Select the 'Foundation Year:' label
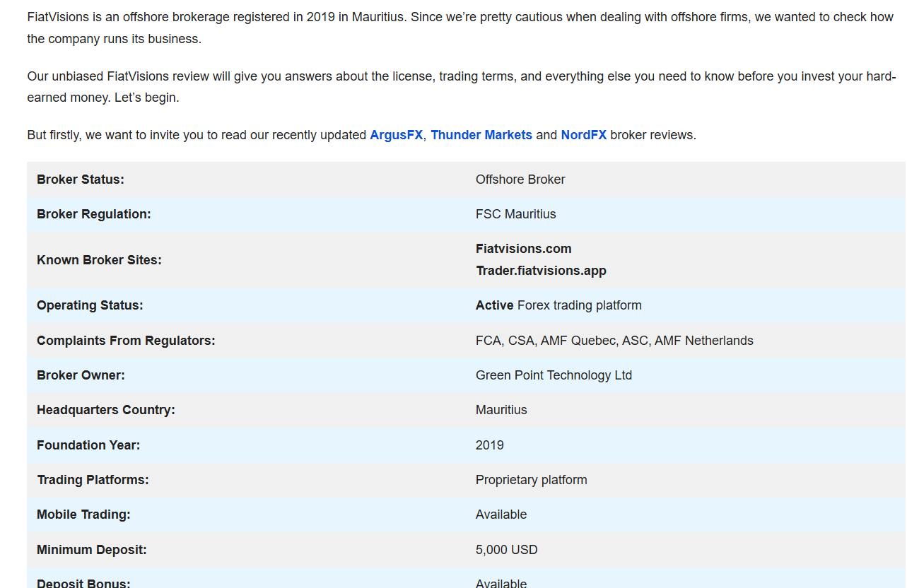The width and height of the screenshot is (907, 588). coord(88,445)
